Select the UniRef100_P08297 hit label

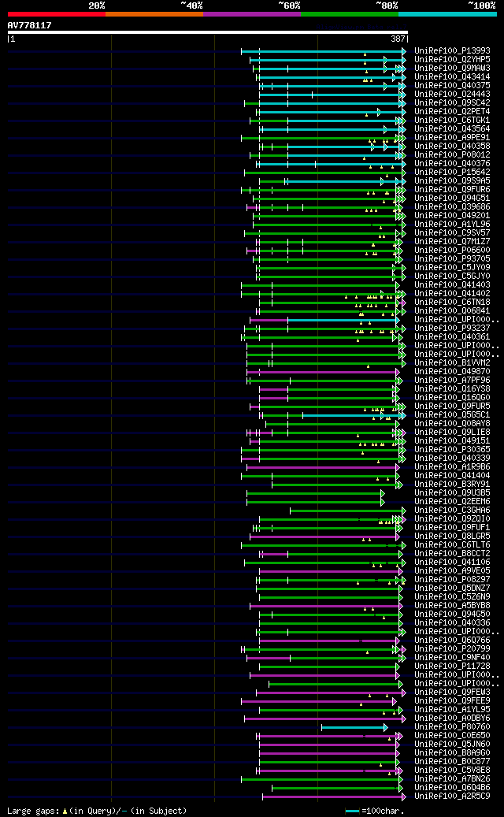tap(453, 579)
